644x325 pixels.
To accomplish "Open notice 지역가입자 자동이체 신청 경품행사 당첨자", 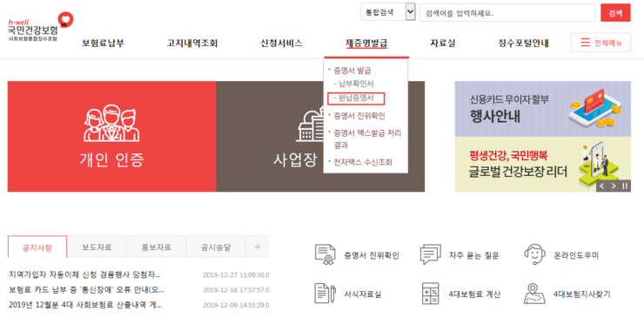I will [x=84, y=274].
